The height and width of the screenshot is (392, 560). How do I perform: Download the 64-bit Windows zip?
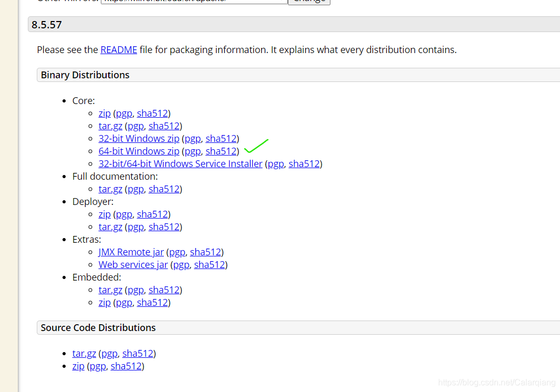tap(139, 151)
